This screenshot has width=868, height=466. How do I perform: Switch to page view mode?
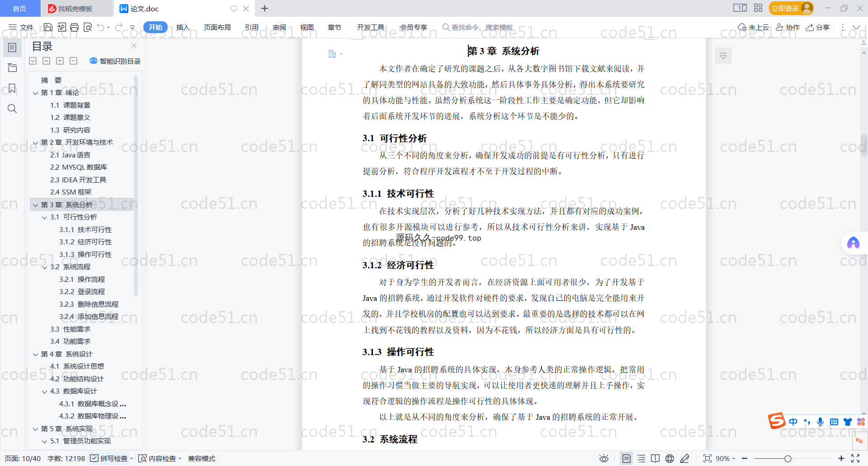pyautogui.click(x=626, y=458)
